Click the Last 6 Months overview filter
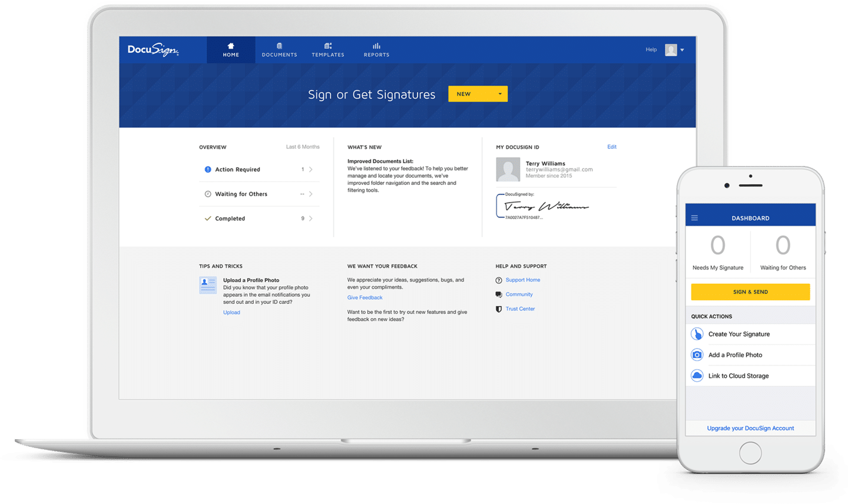 tap(303, 147)
